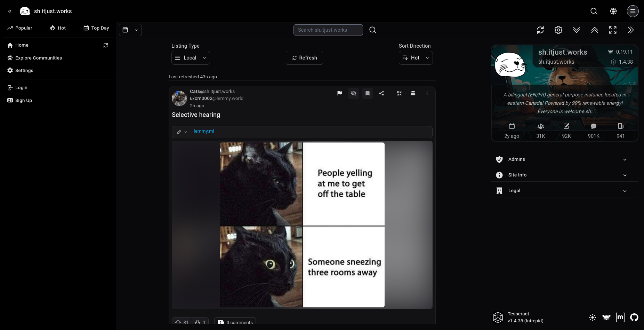Open the Listing Type Local dropdown

(191, 58)
